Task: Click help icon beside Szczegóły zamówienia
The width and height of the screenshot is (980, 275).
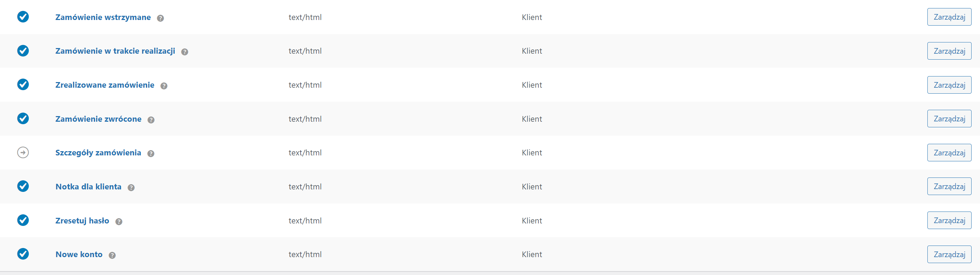Action: tap(151, 153)
